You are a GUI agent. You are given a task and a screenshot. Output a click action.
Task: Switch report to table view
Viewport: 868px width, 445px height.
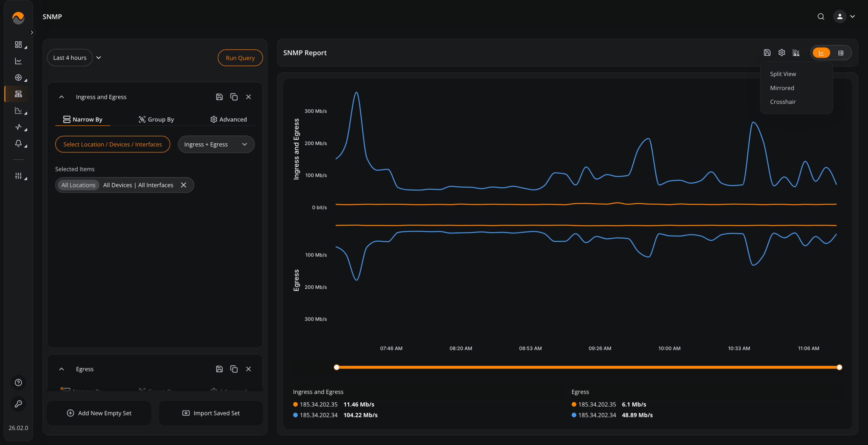pyautogui.click(x=841, y=53)
